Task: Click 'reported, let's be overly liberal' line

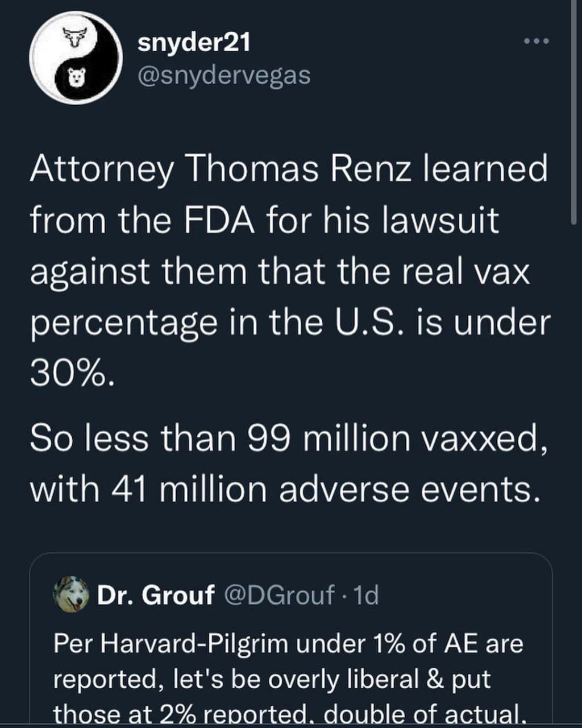Action: (x=272, y=679)
